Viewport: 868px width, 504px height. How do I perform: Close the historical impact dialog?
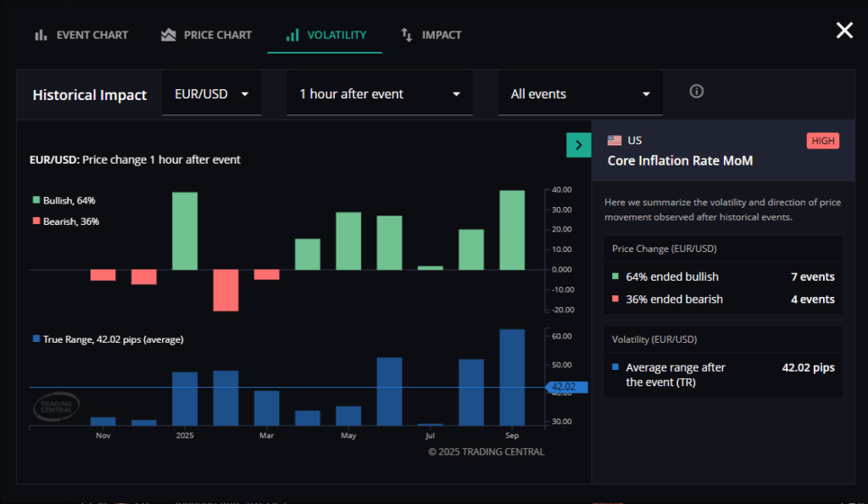[x=844, y=31]
